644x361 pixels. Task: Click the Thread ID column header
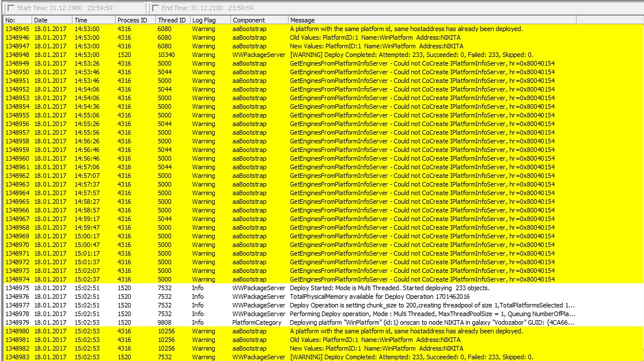pos(172,20)
